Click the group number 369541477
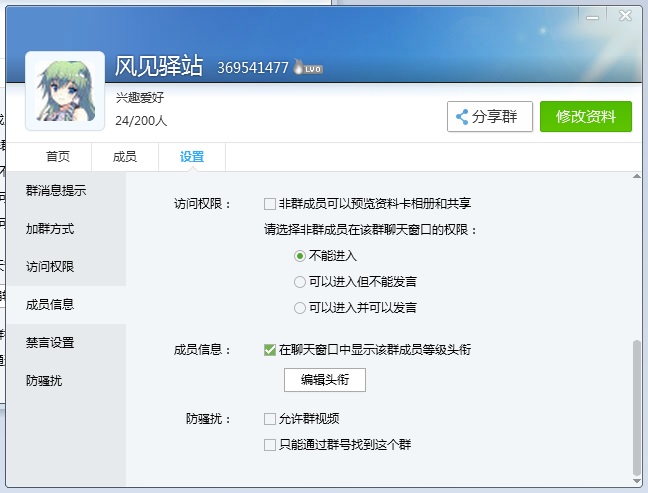Image resolution: width=648 pixels, height=493 pixels. 253,67
